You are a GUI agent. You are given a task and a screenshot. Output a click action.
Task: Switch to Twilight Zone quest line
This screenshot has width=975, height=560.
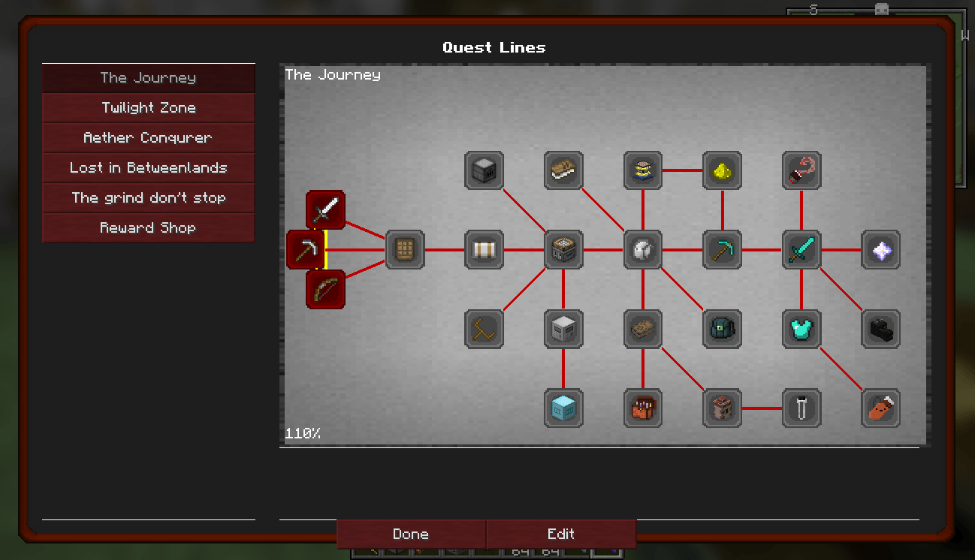click(x=149, y=108)
